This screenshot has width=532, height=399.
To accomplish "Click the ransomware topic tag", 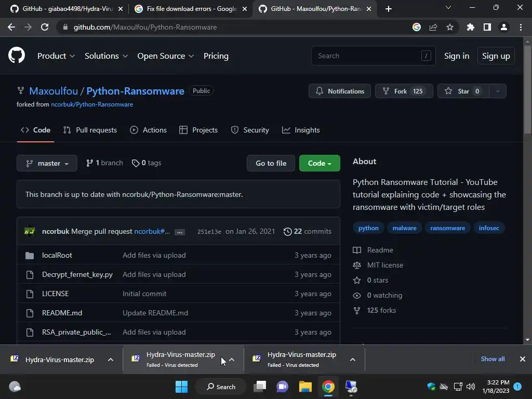I will tap(447, 228).
